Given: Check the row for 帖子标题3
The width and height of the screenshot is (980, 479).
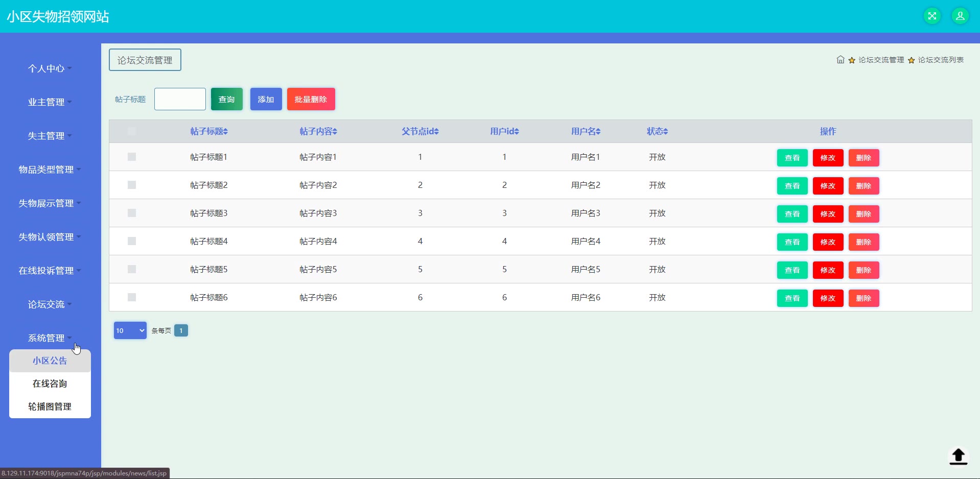Looking at the screenshot, I should pyautogui.click(x=132, y=213).
